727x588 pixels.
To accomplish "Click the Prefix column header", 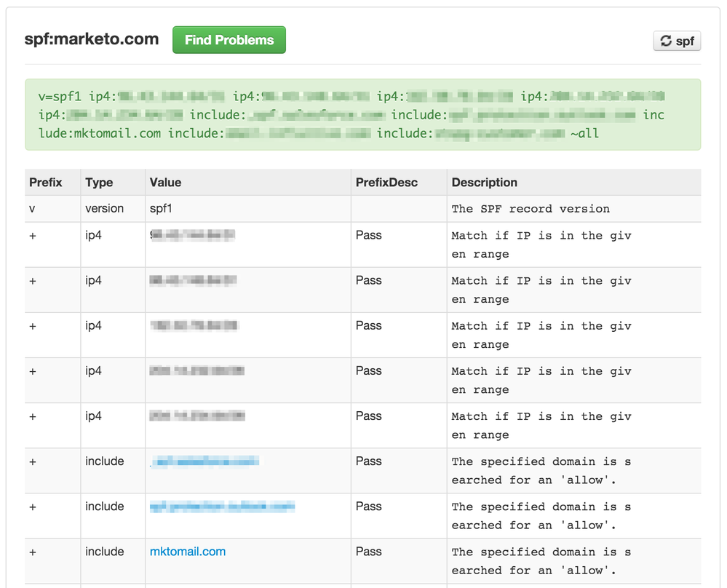I will pos(46,183).
